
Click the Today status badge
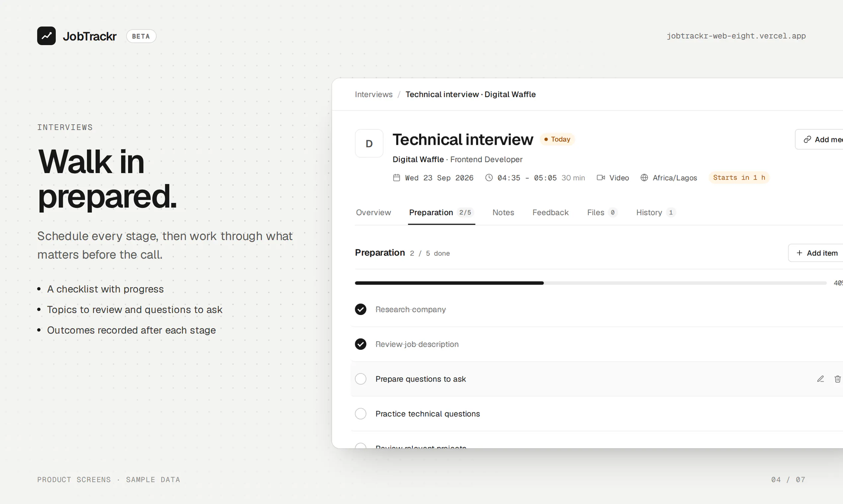pos(557,139)
